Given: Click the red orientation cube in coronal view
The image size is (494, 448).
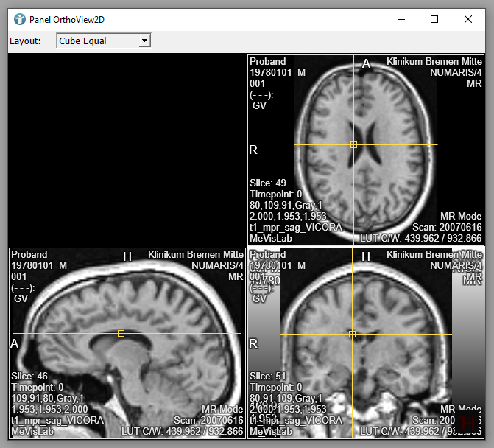Looking at the screenshot, I should pyautogui.click(x=468, y=421).
